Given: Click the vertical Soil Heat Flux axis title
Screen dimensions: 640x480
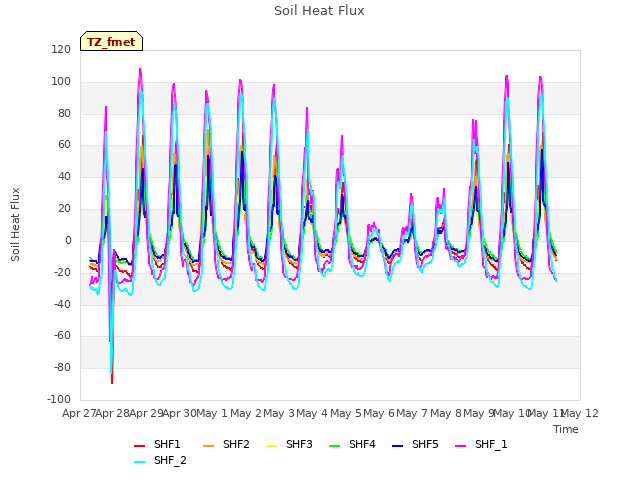Looking at the screenshot, I should tap(15, 225).
